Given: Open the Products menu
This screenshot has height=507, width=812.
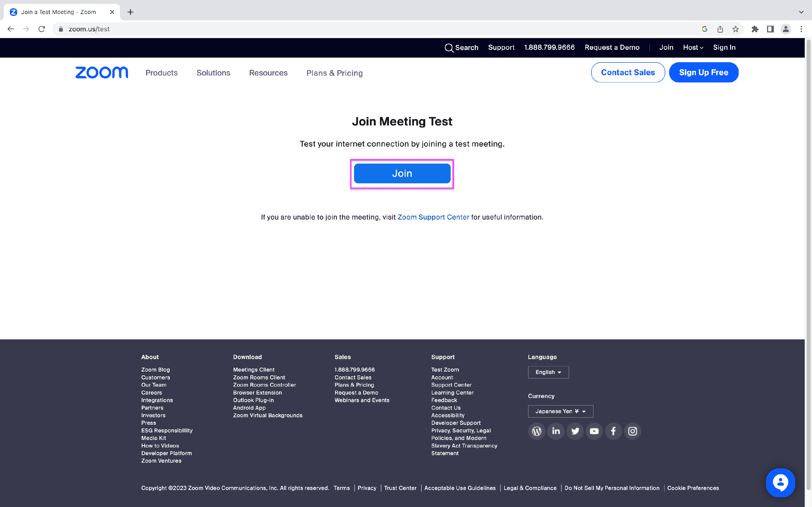Looking at the screenshot, I should coord(161,73).
